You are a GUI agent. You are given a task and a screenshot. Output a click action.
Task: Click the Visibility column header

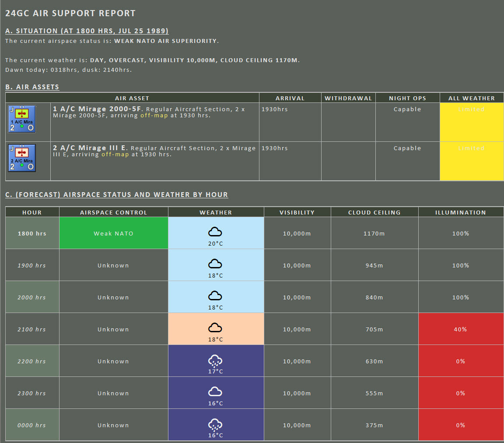coord(297,212)
